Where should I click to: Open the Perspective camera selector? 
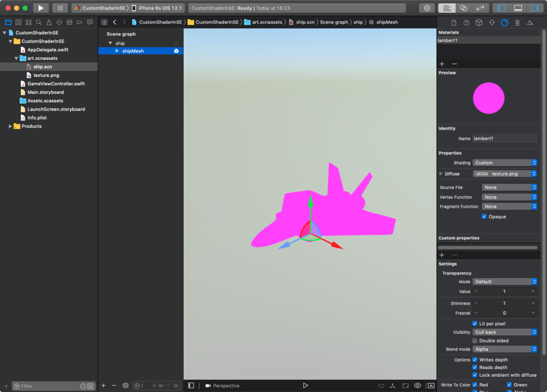[223, 386]
